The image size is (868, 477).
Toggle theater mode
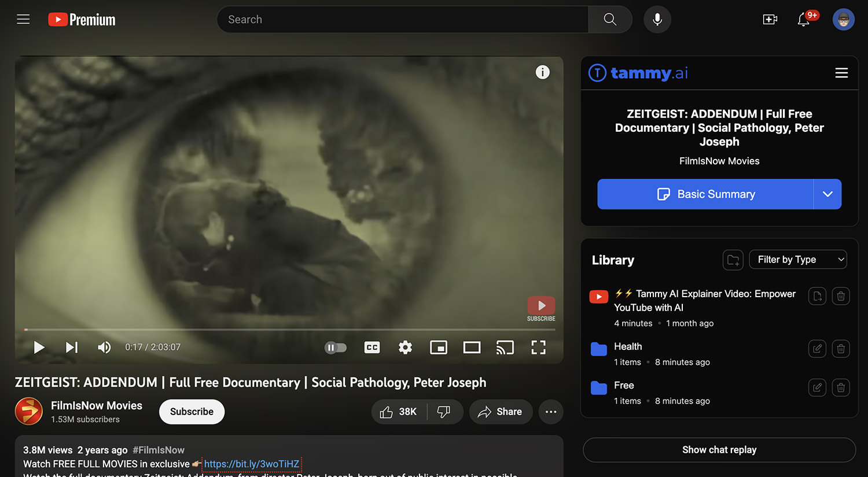click(x=472, y=347)
